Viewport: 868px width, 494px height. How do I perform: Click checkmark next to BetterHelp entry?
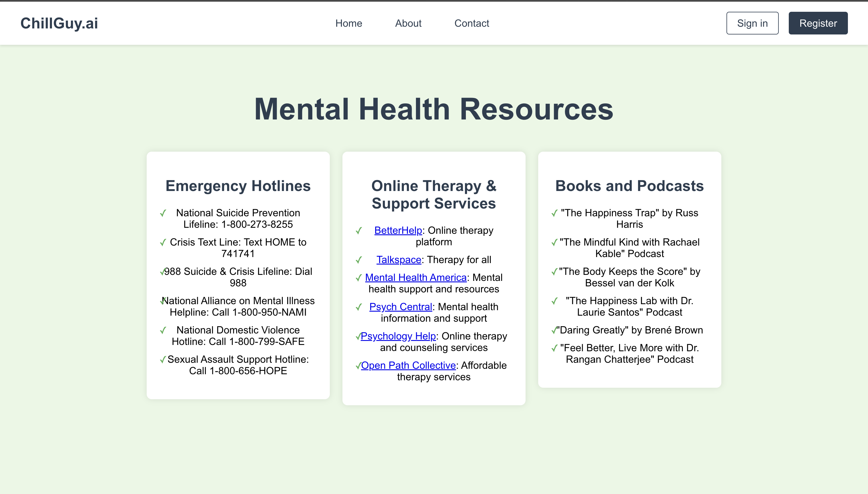pos(359,231)
